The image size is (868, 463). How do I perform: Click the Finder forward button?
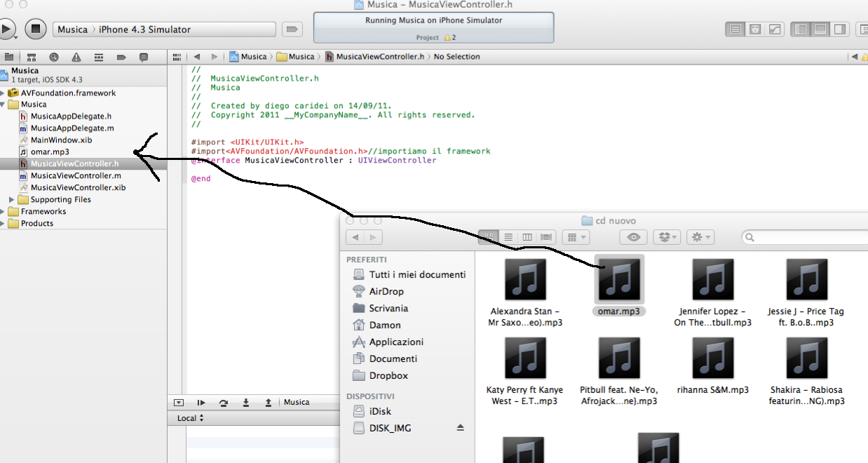click(x=374, y=238)
